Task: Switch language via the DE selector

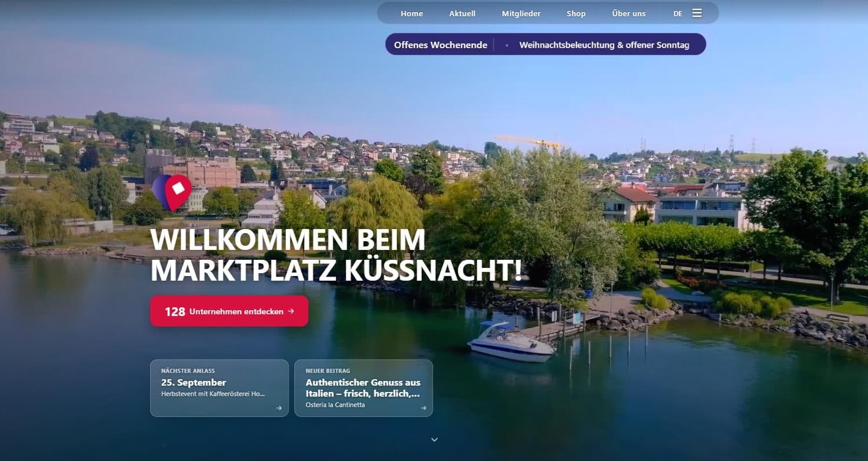Action: [678, 13]
